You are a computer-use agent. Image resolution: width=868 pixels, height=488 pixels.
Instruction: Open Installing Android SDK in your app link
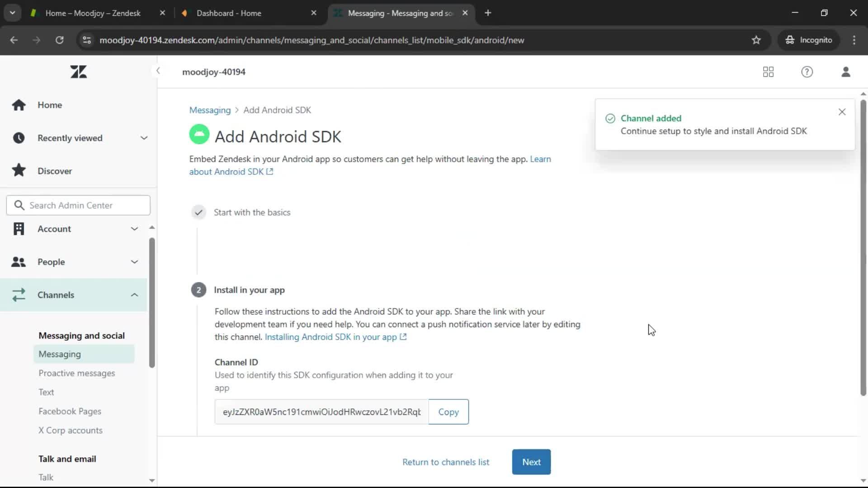pyautogui.click(x=335, y=337)
